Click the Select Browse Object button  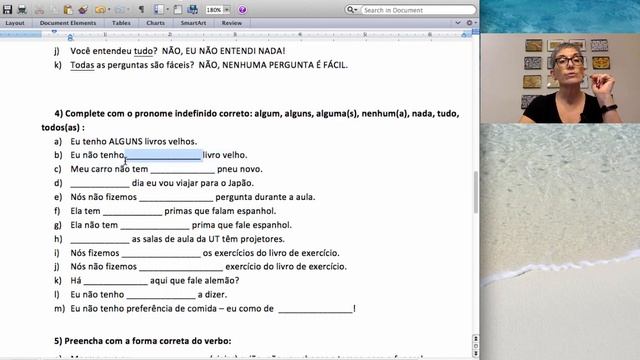[476, 346]
